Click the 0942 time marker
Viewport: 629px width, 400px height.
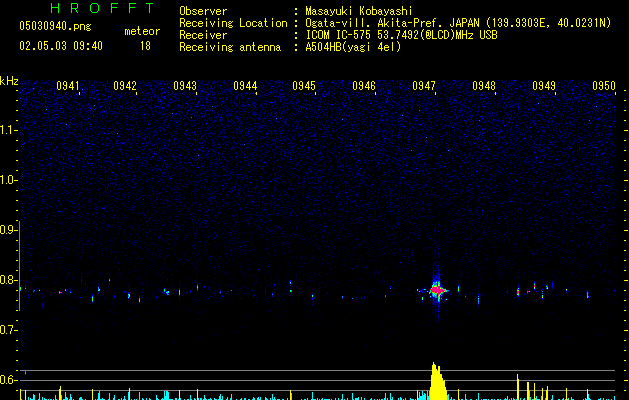(125, 86)
